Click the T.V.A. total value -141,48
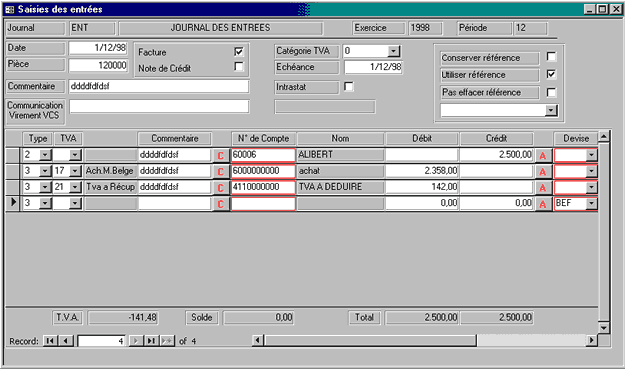Viewport: 625px width, 369px height. (123, 318)
